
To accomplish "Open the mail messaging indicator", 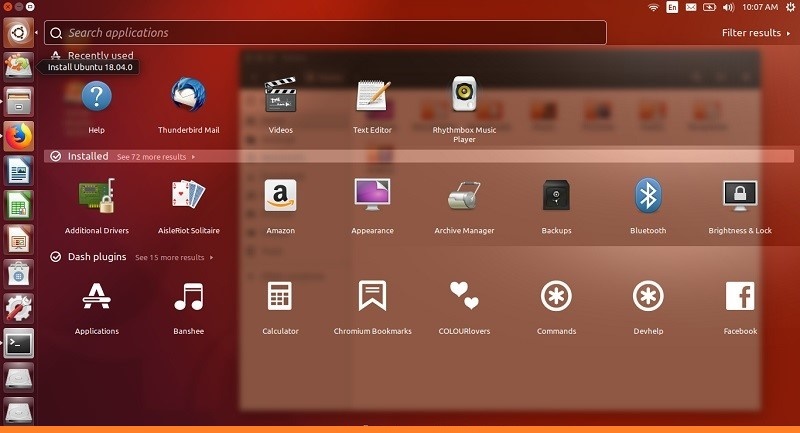I will pos(691,7).
